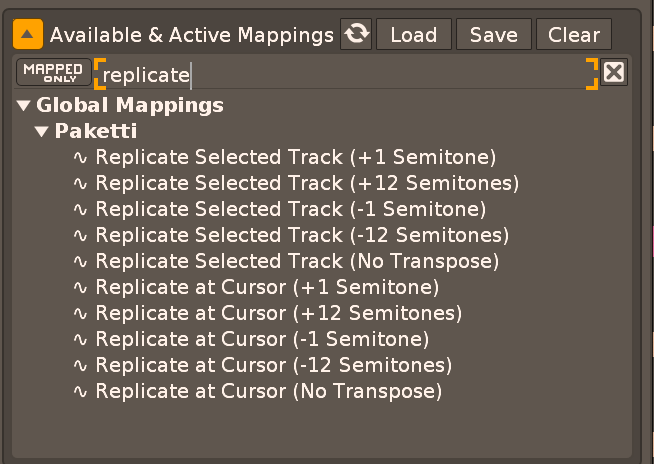Select Replicate Selected Track (-12 Semitones)
This screenshot has width=654, height=464.
[302, 235]
